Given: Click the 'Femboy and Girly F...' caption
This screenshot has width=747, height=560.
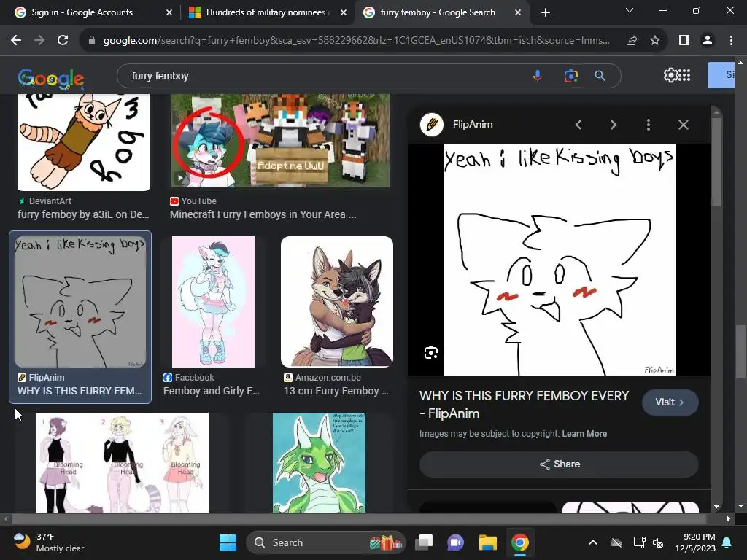Looking at the screenshot, I should pyautogui.click(x=211, y=391).
